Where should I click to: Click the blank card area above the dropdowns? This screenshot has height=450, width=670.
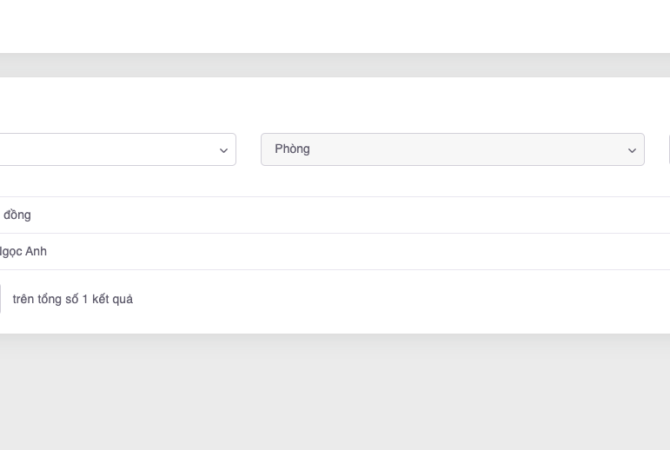click(335, 105)
